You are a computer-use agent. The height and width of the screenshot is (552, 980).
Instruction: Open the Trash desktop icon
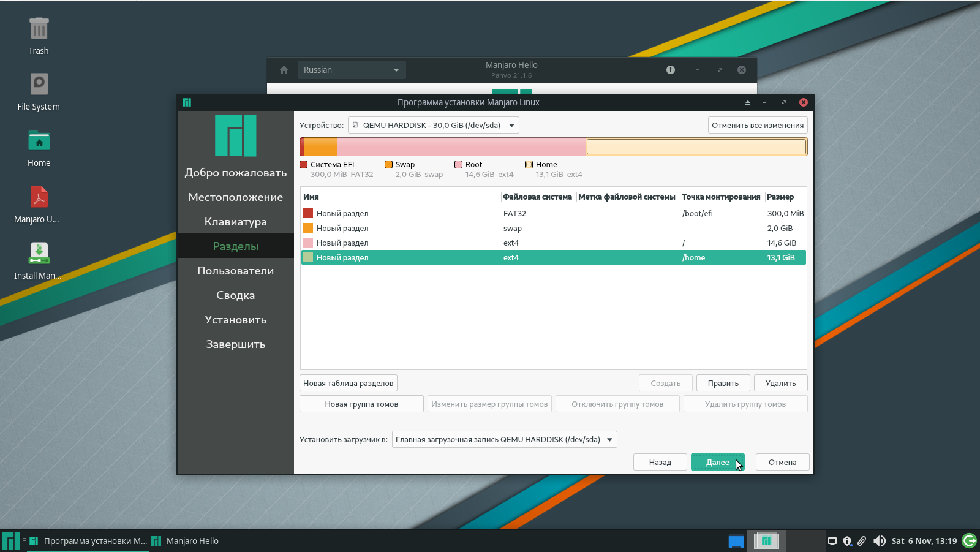click(x=39, y=37)
